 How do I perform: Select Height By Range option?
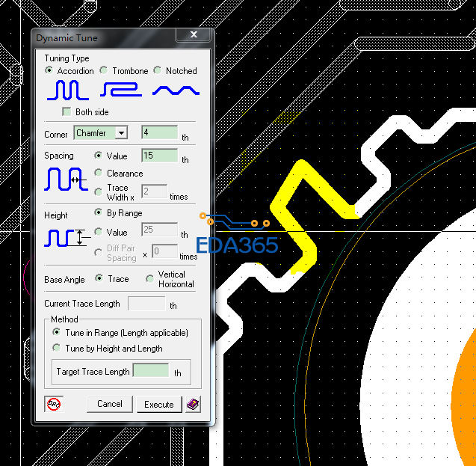pos(98,212)
